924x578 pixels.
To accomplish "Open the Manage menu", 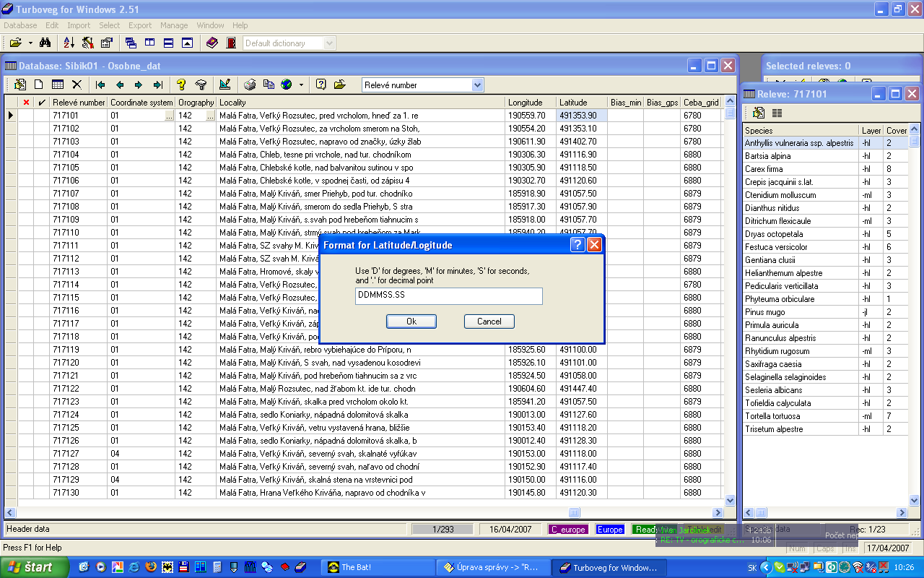I will point(174,25).
